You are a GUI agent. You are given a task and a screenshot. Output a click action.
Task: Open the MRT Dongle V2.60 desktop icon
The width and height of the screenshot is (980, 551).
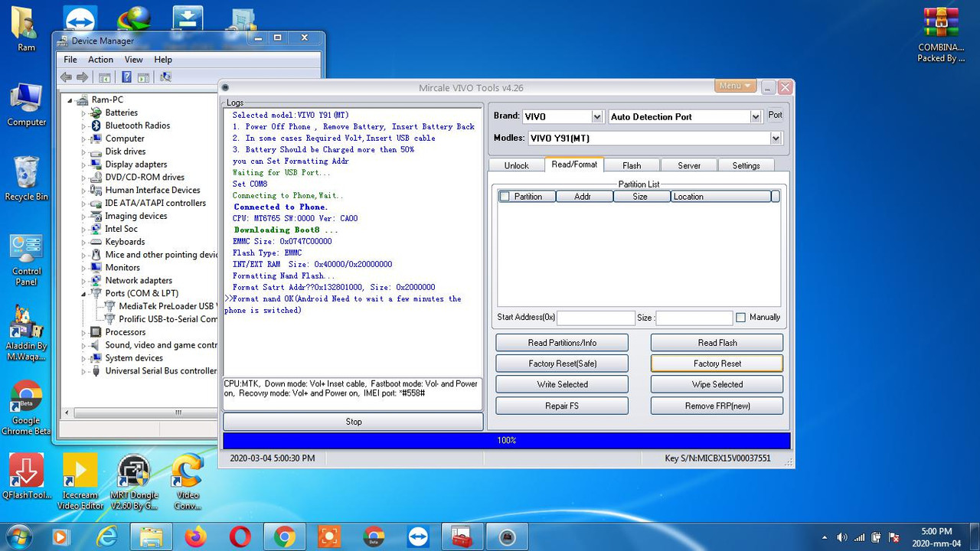tap(134, 472)
